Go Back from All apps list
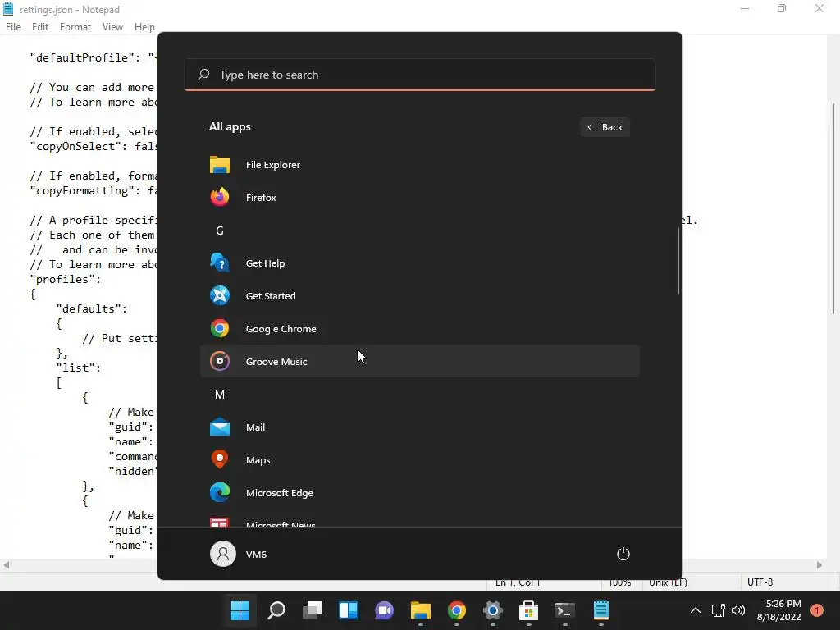Screen dimensions: 840x630 (x=605, y=127)
